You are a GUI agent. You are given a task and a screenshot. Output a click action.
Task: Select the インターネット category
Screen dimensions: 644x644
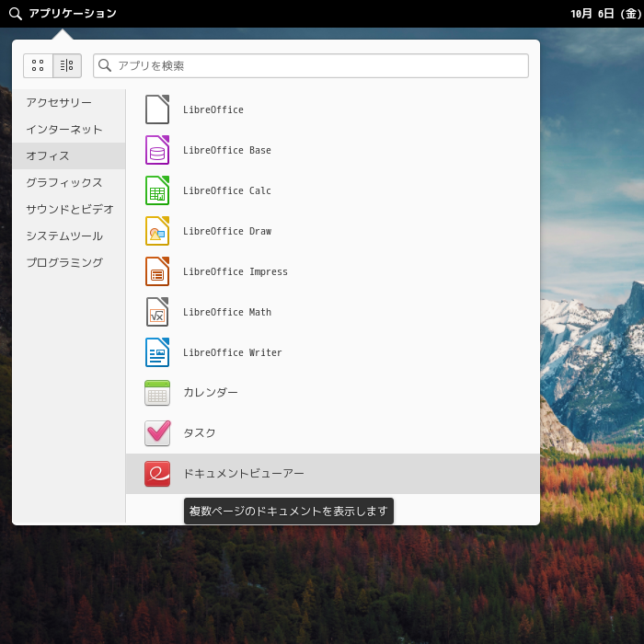(69, 130)
